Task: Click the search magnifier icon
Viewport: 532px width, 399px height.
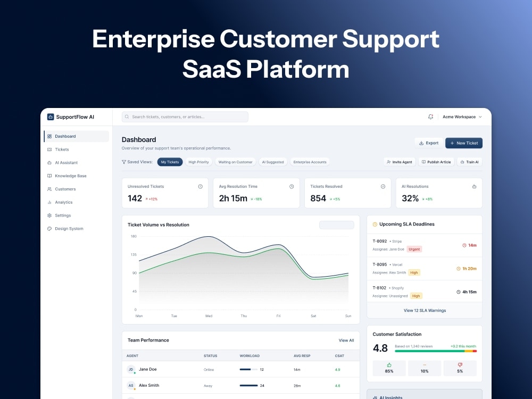Action: (127, 117)
